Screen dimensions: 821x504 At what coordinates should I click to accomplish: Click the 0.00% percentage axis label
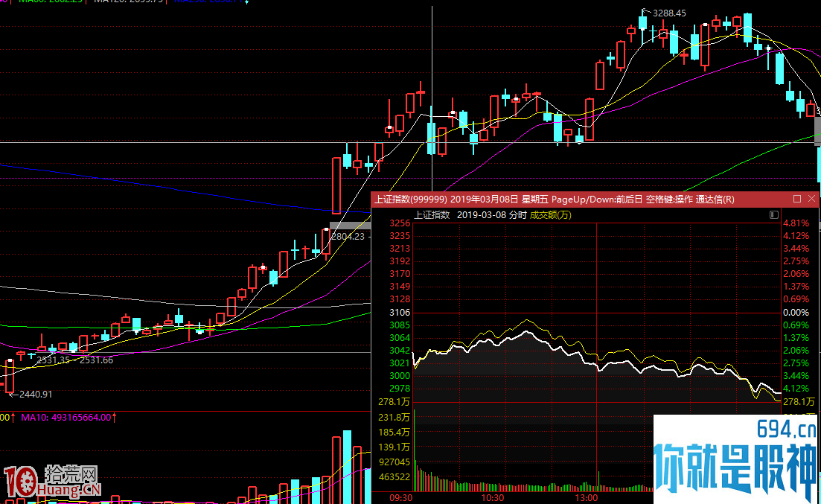(796, 312)
